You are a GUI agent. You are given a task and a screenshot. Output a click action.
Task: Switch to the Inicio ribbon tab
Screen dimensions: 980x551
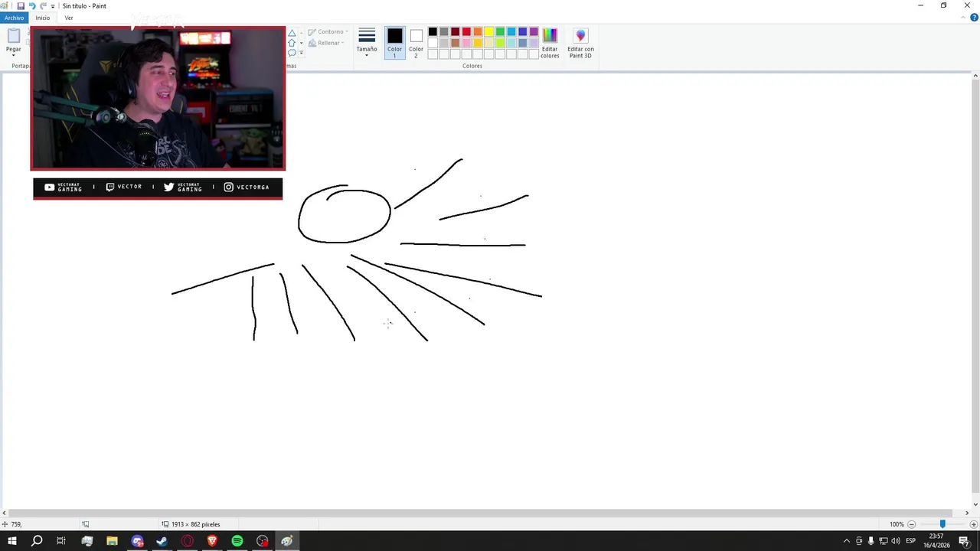coord(42,18)
